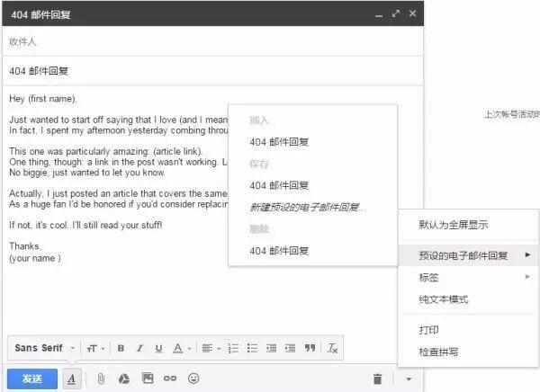Insert file using the Google Drive icon

tap(124, 379)
